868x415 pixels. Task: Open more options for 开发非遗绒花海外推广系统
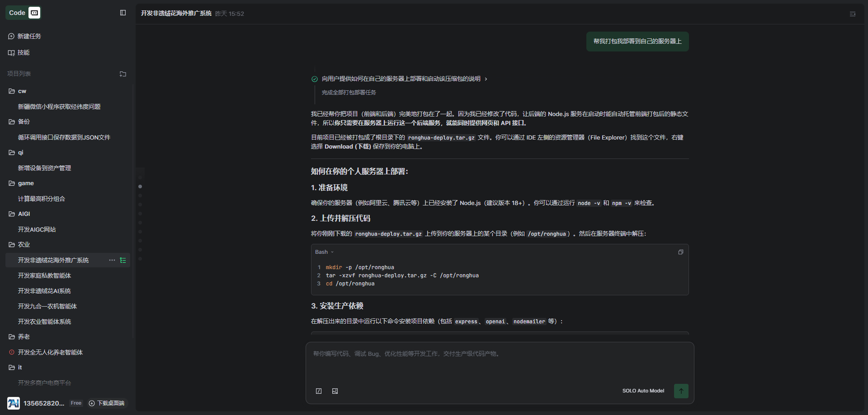point(112,260)
